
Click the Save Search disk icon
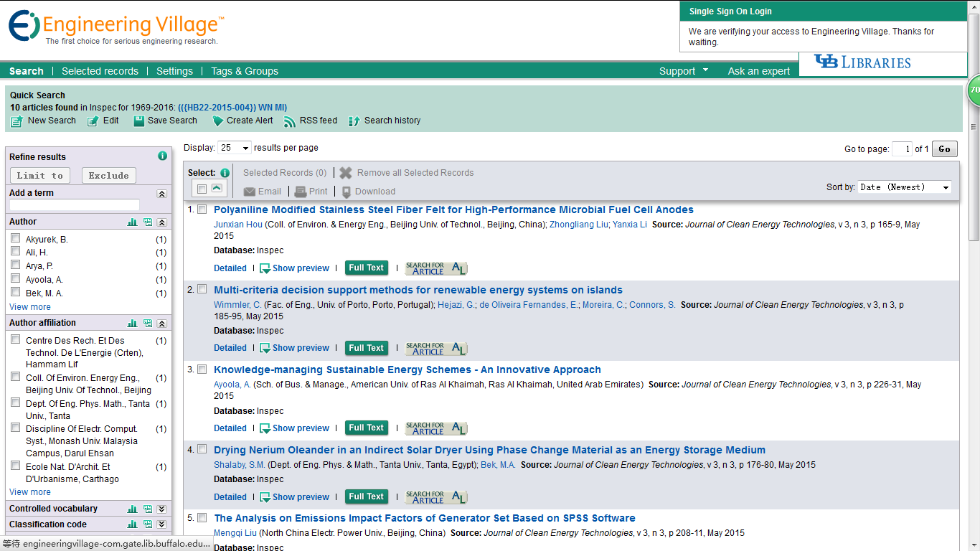139,121
